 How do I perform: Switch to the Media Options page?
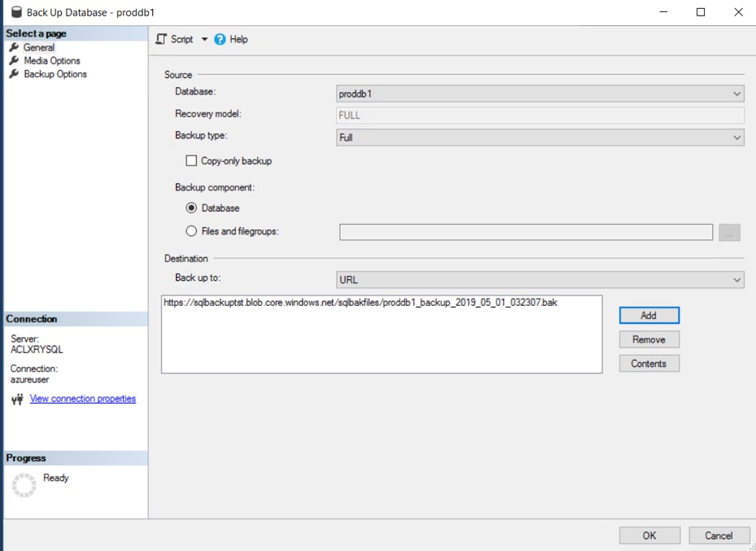[x=52, y=61]
